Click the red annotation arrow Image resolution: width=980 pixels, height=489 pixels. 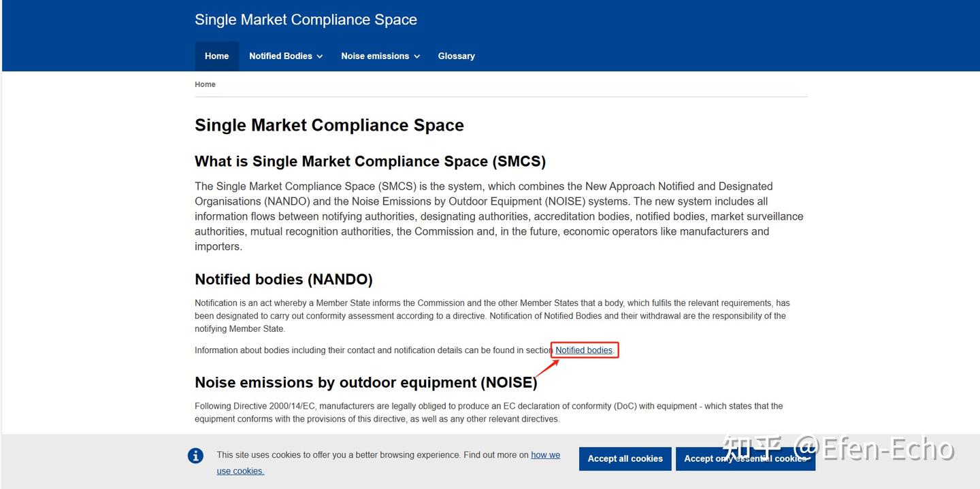tap(546, 367)
